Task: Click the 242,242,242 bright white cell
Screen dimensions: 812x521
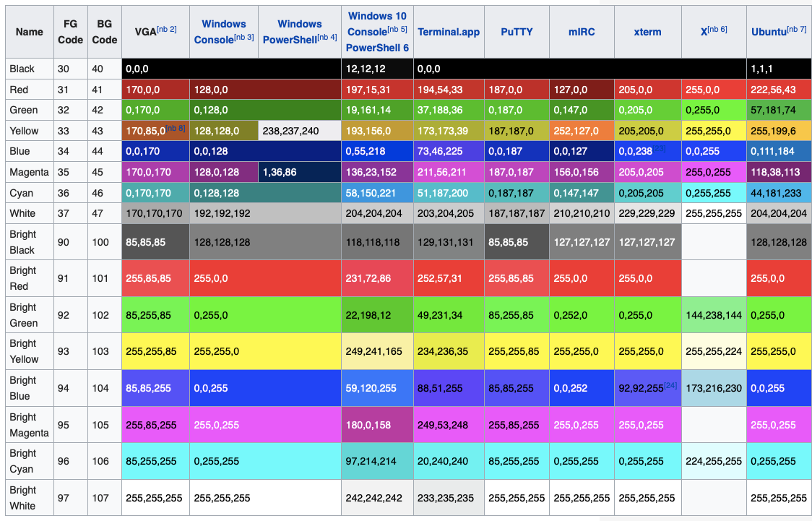Action: pyautogui.click(x=378, y=498)
